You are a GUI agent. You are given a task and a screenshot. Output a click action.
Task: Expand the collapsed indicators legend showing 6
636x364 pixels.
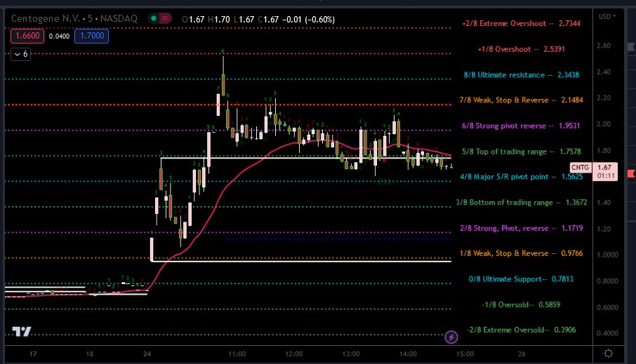click(20, 54)
